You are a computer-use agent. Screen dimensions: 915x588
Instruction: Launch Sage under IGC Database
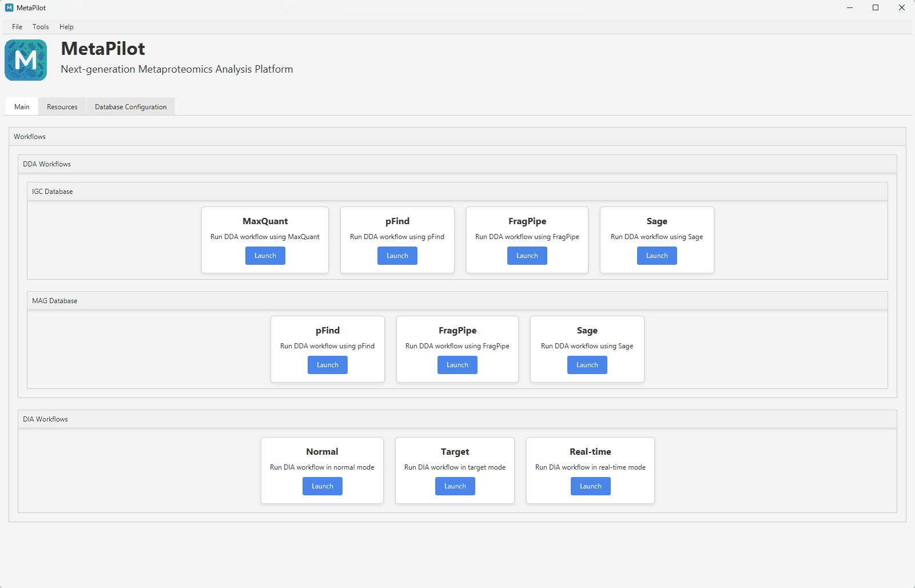tap(657, 256)
